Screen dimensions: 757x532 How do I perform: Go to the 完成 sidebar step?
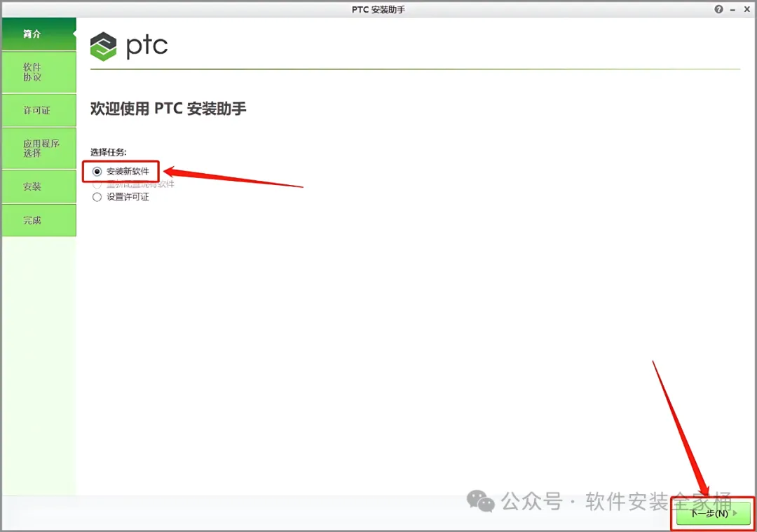pyautogui.click(x=39, y=220)
